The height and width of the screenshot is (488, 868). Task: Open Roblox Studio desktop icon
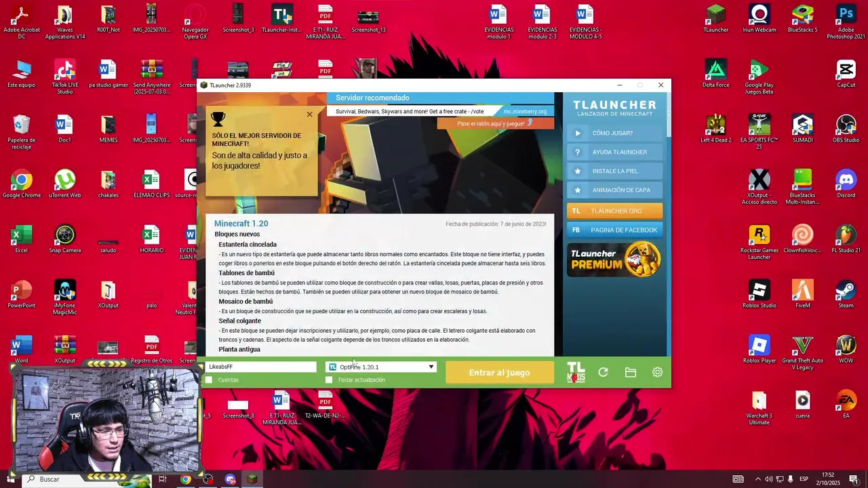click(x=759, y=293)
